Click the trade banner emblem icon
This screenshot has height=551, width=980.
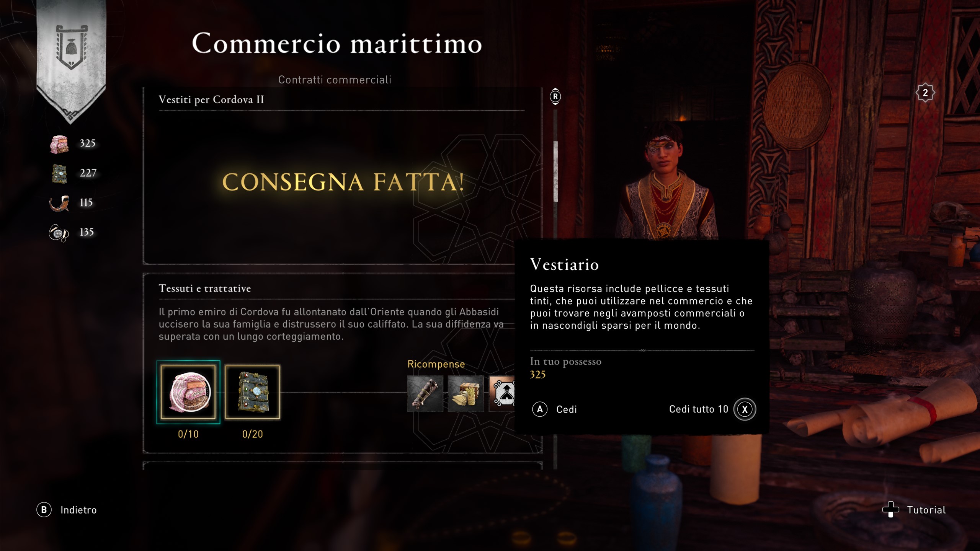click(x=72, y=47)
